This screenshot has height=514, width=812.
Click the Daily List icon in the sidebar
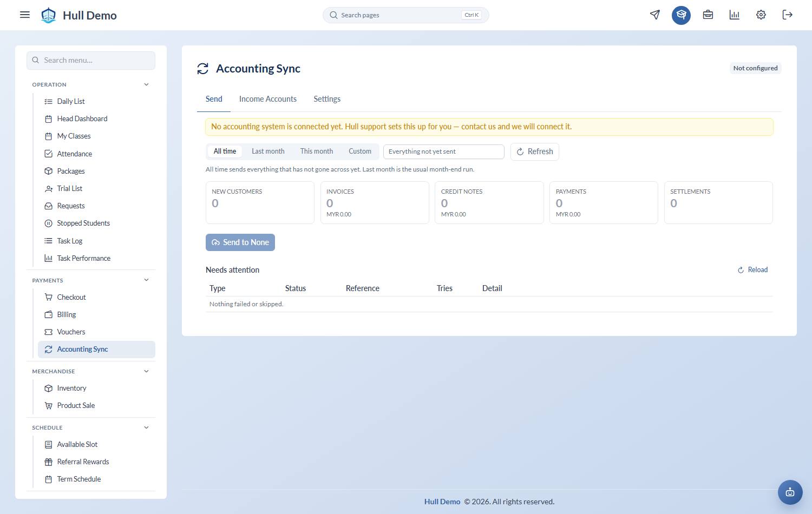click(x=48, y=101)
